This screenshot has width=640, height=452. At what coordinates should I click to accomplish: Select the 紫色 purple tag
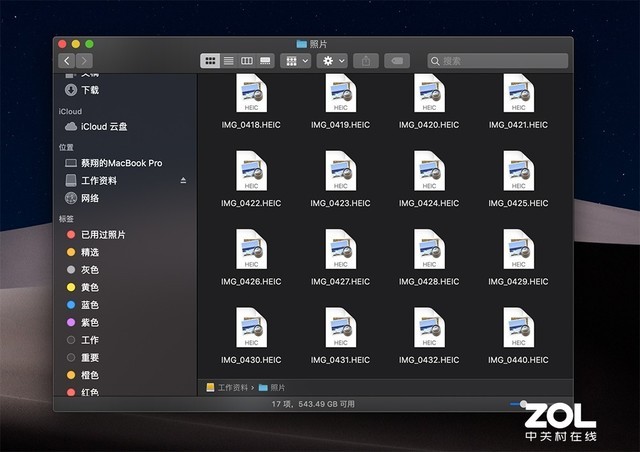[90, 323]
